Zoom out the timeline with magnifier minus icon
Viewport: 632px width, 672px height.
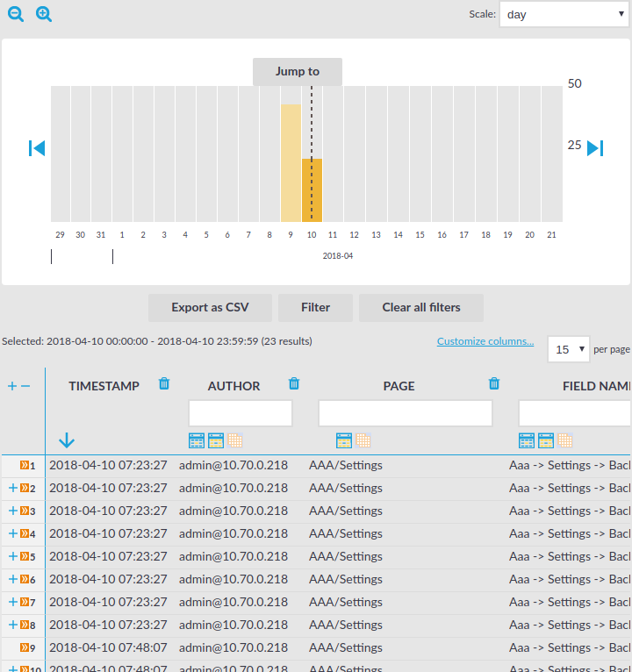[16, 14]
